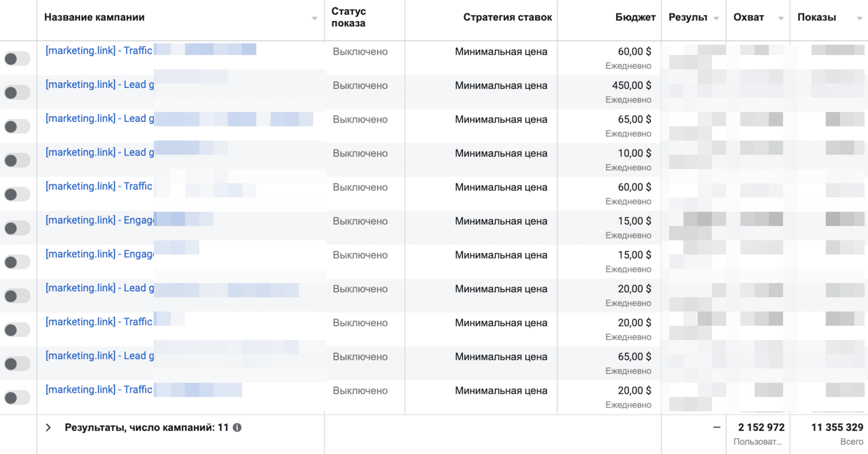Open the upper Engage campaign link
Screen dimensions: 868x454
(x=99, y=220)
